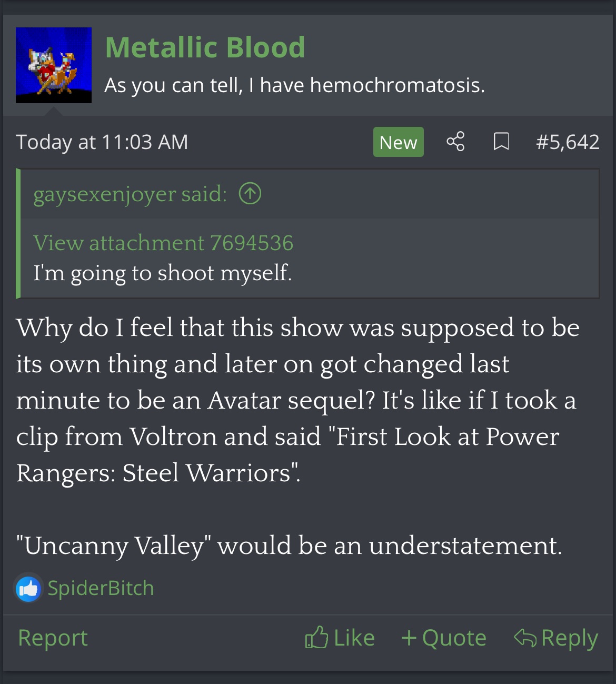Viewport: 616px width, 684px height.
Task: Click the share icon on the post
Action: (x=455, y=142)
